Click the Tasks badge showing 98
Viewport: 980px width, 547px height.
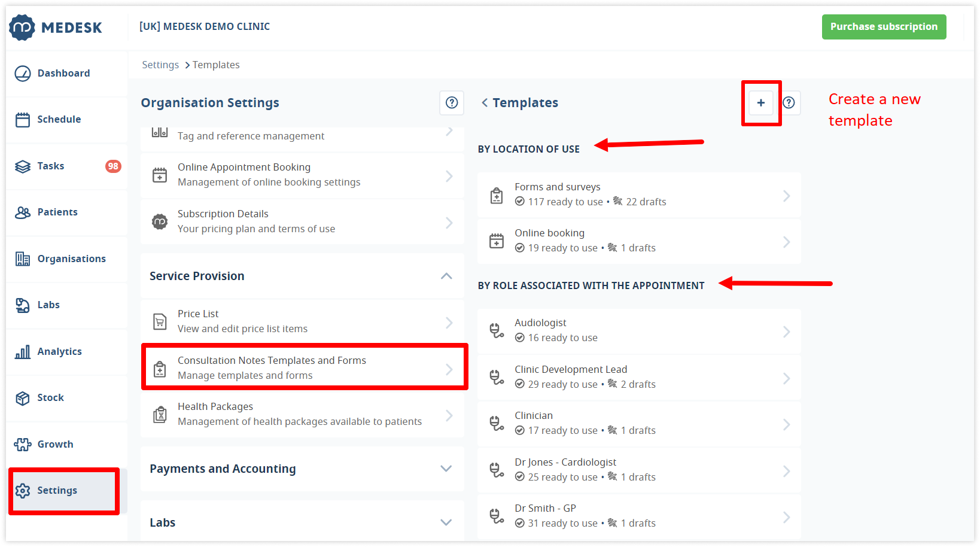coord(113,166)
